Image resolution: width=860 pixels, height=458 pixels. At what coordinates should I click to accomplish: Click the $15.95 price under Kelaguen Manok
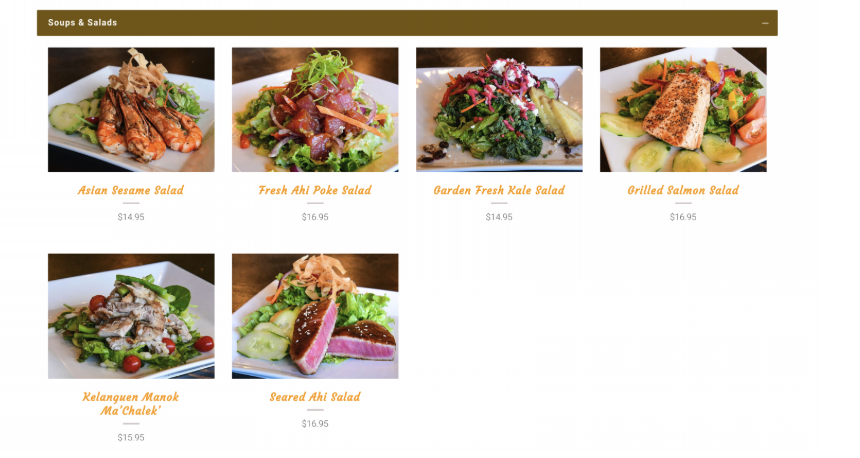[x=131, y=438]
